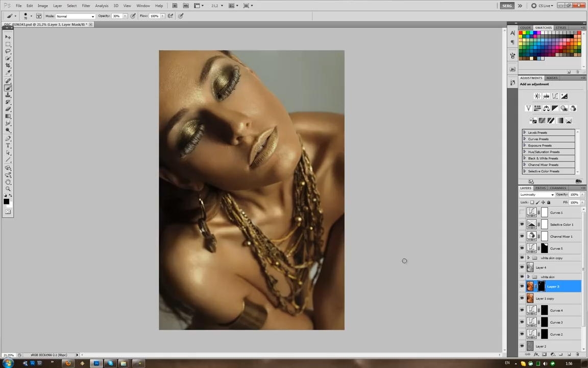Select the Crop tool
Viewport: 588px width, 368px height.
click(8, 65)
